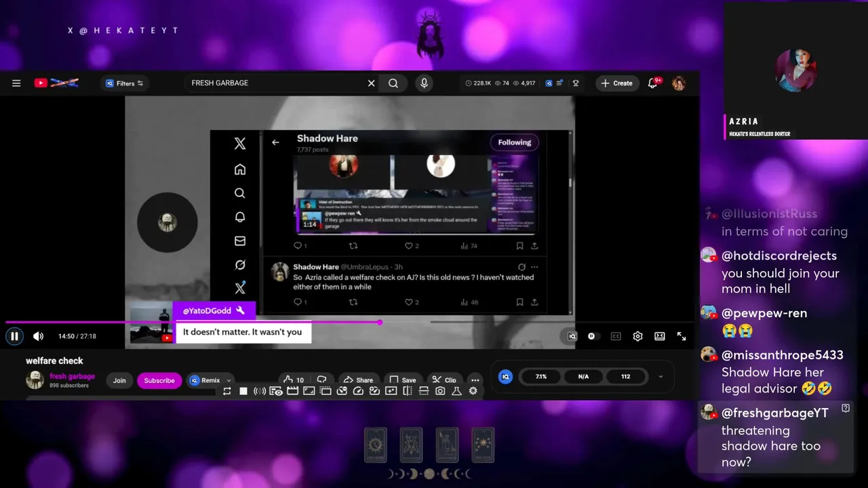
Task: Click the N/A stat pill
Action: point(583,376)
